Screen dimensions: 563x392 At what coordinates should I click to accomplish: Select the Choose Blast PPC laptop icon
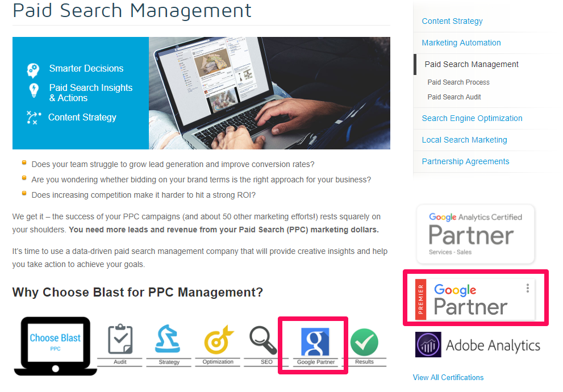click(x=55, y=346)
